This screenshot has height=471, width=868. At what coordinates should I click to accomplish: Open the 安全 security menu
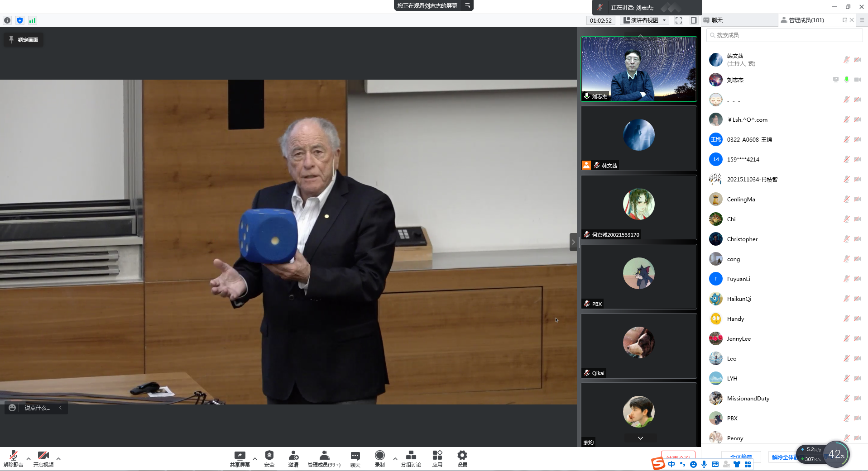269,458
